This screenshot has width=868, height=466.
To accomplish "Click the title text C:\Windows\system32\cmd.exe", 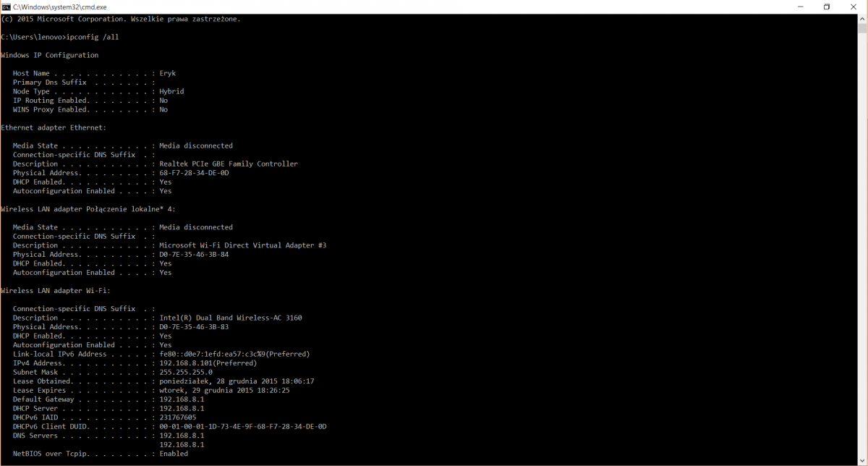I will tap(59, 7).
